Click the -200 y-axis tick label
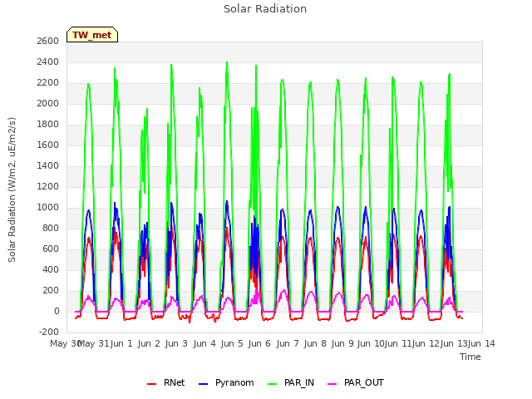This screenshot has width=532, height=399. click(49, 332)
